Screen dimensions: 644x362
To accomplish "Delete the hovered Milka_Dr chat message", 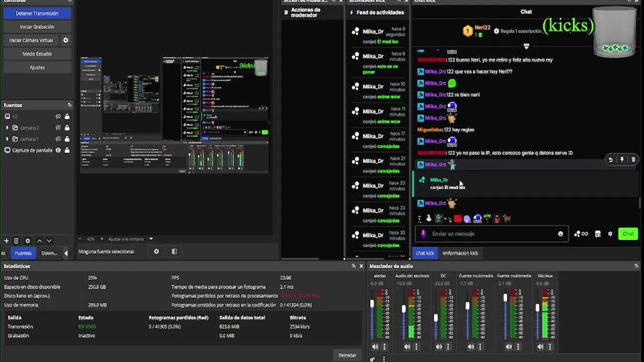I will pyautogui.click(x=633, y=160).
